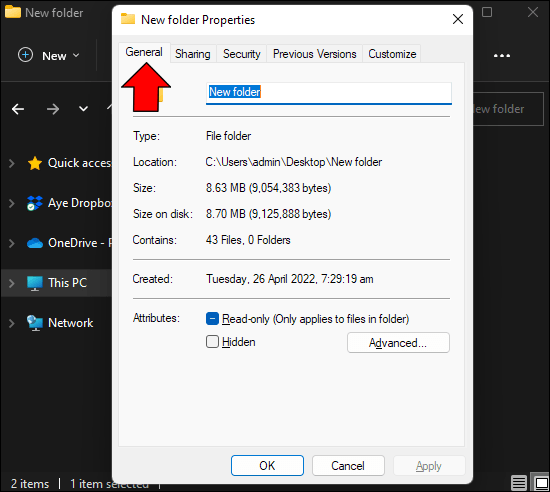550x492 pixels.
Task: Click the created date Tuesday, 26 April 2022
Action: [289, 279]
